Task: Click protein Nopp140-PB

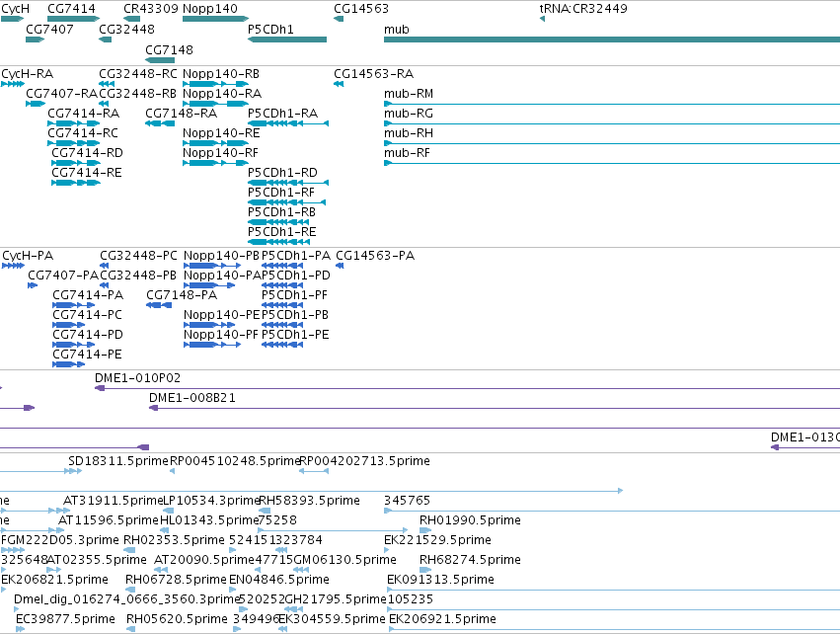Action: tap(222, 256)
